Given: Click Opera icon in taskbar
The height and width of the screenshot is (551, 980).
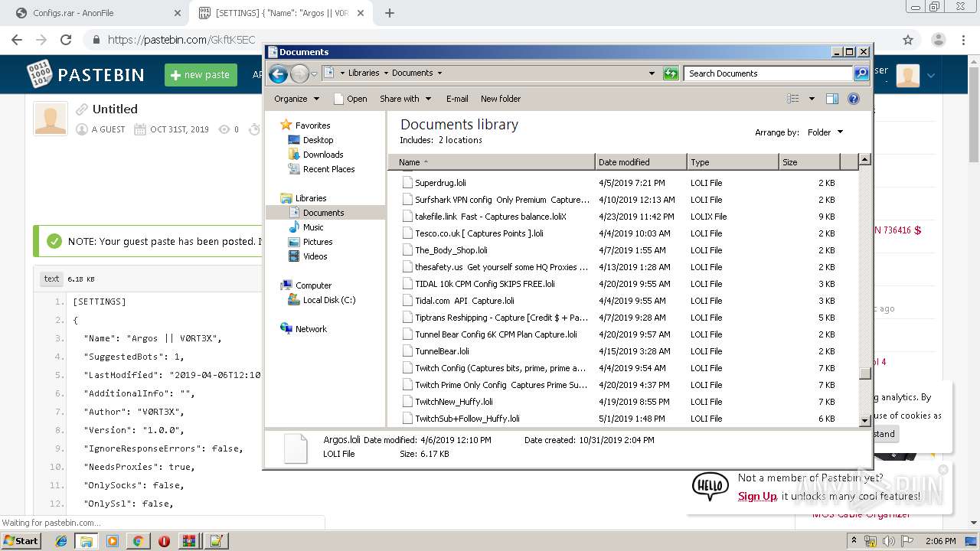Looking at the screenshot, I should pyautogui.click(x=164, y=541).
